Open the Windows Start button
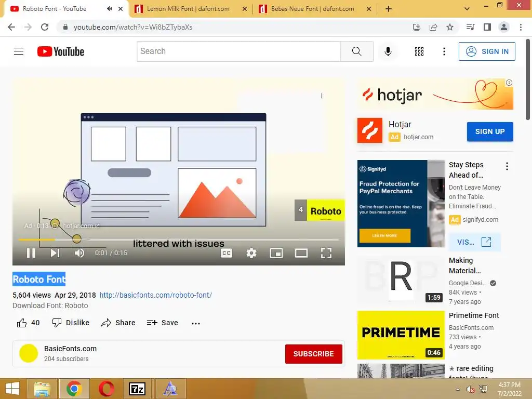This screenshot has height=399, width=532. 12,389
